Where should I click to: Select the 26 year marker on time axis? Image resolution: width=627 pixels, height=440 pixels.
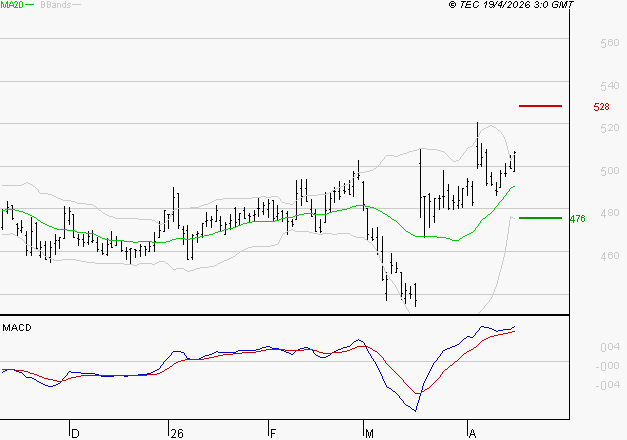tap(177, 433)
